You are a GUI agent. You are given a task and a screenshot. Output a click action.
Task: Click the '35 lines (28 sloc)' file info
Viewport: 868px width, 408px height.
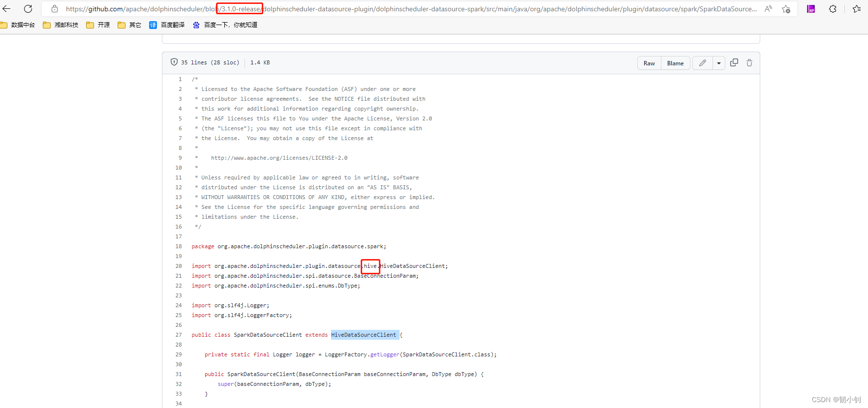pos(210,62)
